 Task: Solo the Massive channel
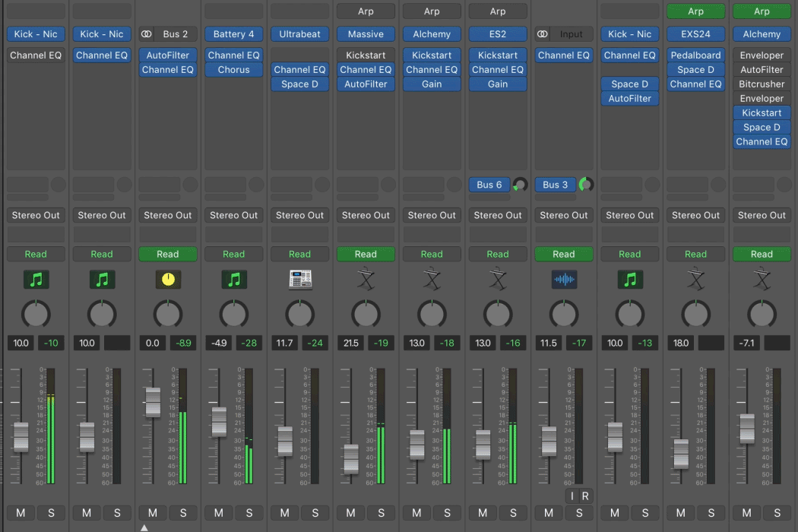click(382, 513)
